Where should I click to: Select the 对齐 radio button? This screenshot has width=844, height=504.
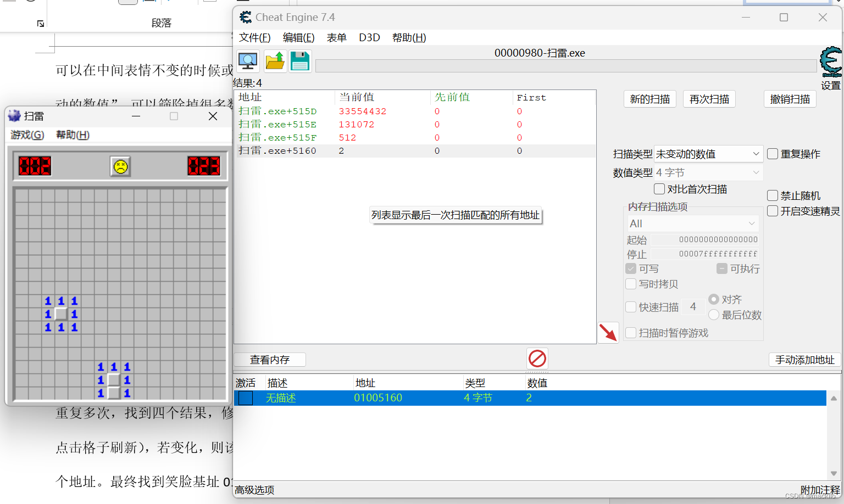point(714,299)
